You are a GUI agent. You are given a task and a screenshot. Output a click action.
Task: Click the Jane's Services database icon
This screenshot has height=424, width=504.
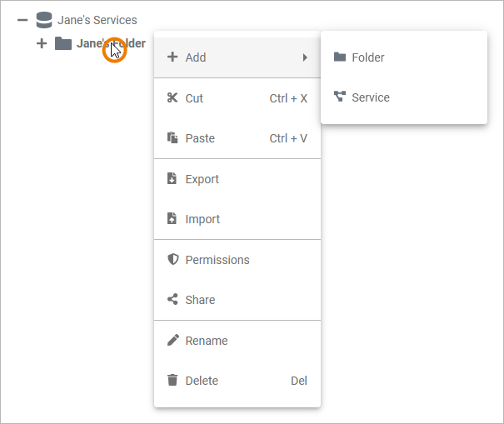pos(44,20)
